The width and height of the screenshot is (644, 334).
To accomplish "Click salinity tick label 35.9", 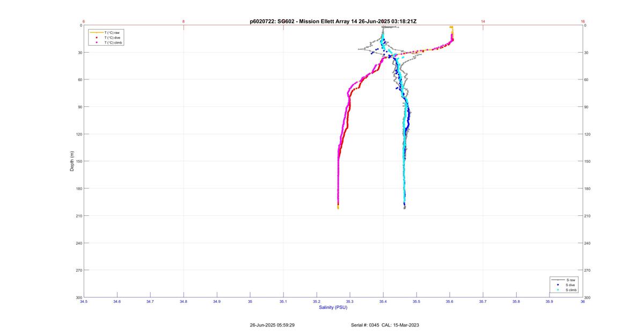I will tap(550, 302).
